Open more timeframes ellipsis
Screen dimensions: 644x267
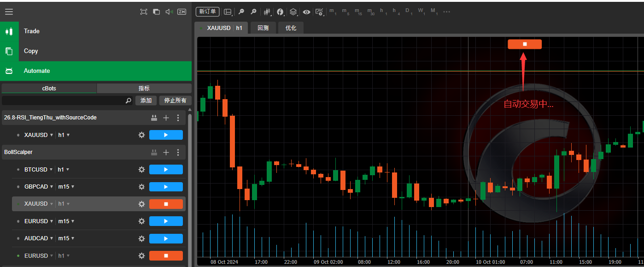click(x=446, y=12)
